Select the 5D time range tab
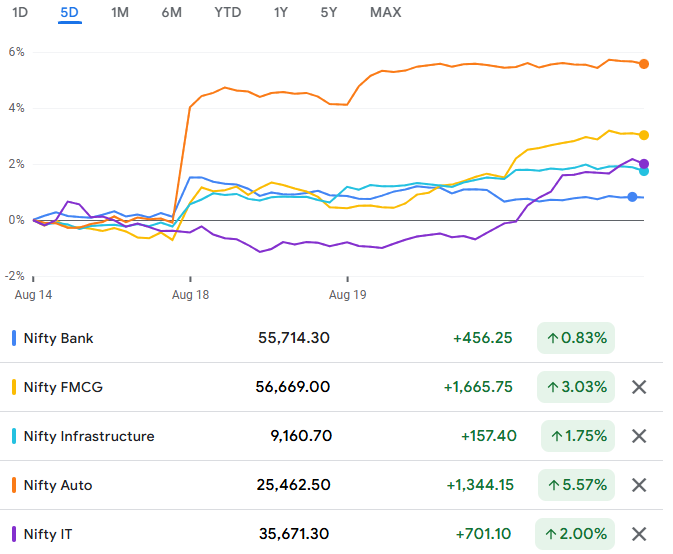Image resolution: width=673 pixels, height=554 pixels. point(70,12)
